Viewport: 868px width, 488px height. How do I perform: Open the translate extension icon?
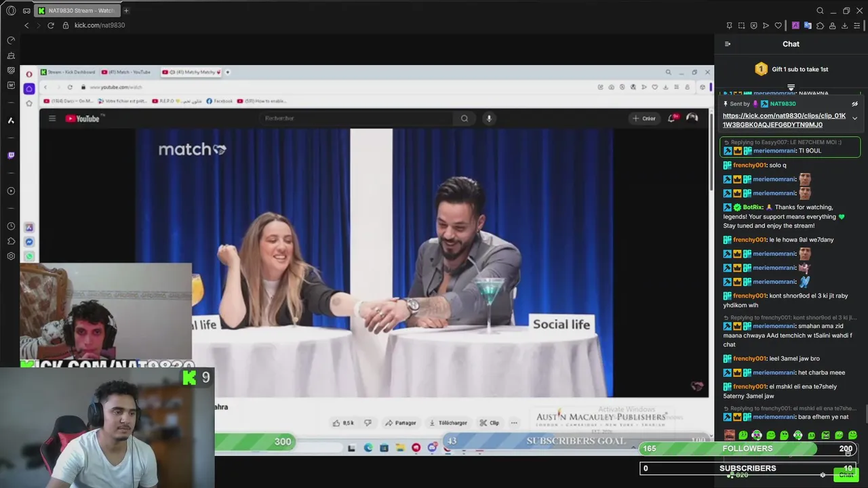click(808, 26)
